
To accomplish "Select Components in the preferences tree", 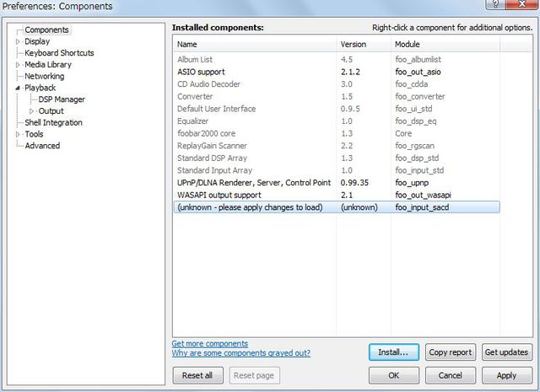I will pyautogui.click(x=46, y=30).
